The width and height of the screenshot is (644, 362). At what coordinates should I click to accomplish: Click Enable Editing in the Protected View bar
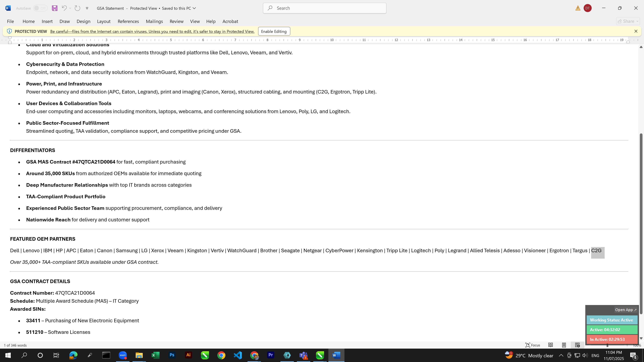tap(274, 31)
